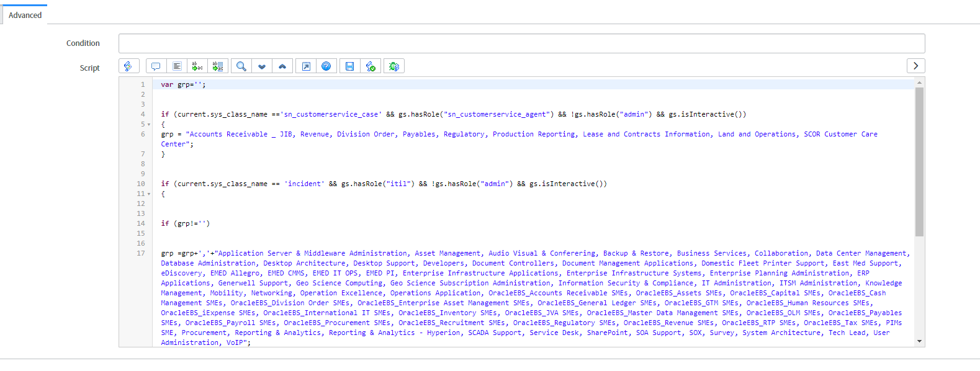Click the toggle comment speech-bubble icon
The image size is (980, 371).
click(x=156, y=66)
